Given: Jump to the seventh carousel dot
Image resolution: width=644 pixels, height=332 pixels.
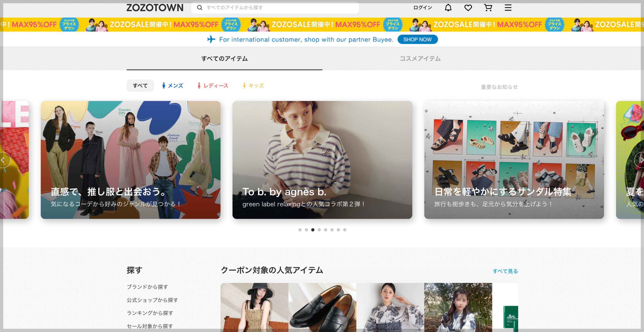Looking at the screenshot, I should coord(338,230).
